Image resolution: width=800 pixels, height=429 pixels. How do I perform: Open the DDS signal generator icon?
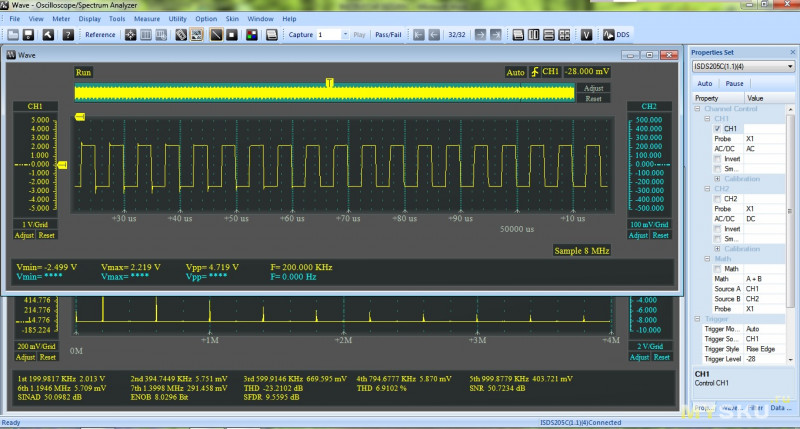[x=616, y=35]
